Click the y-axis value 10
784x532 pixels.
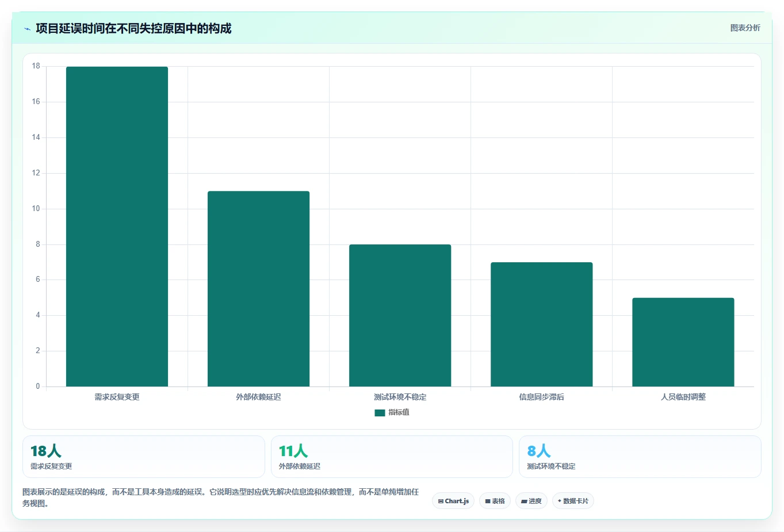pos(36,209)
